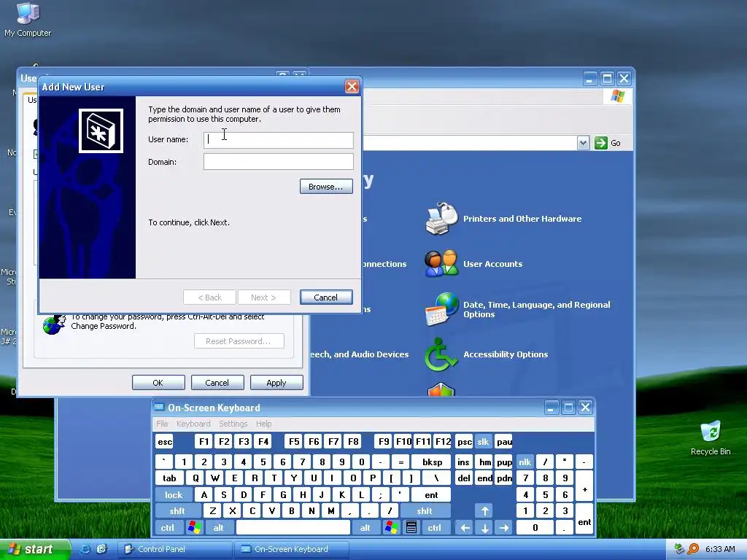
Task: Toggle the left ctrl key
Action: (x=167, y=528)
